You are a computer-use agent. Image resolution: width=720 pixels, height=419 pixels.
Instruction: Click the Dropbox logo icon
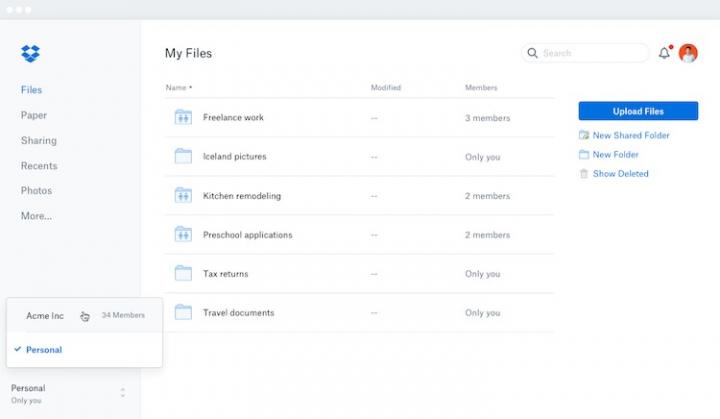click(x=30, y=54)
